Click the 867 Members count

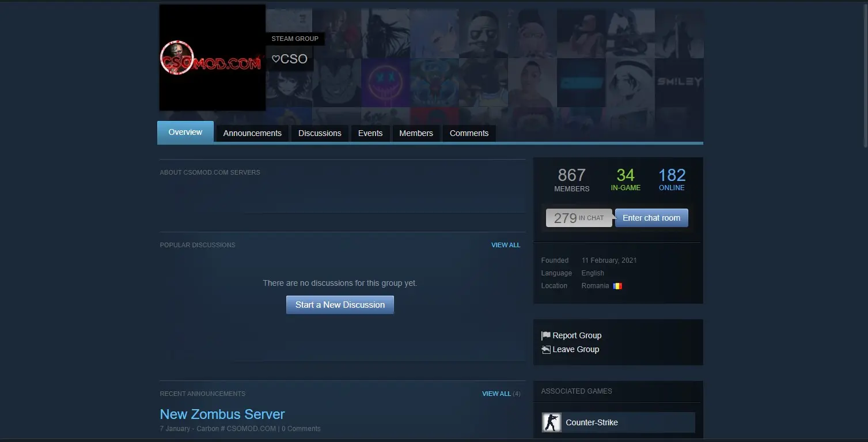tap(572, 180)
